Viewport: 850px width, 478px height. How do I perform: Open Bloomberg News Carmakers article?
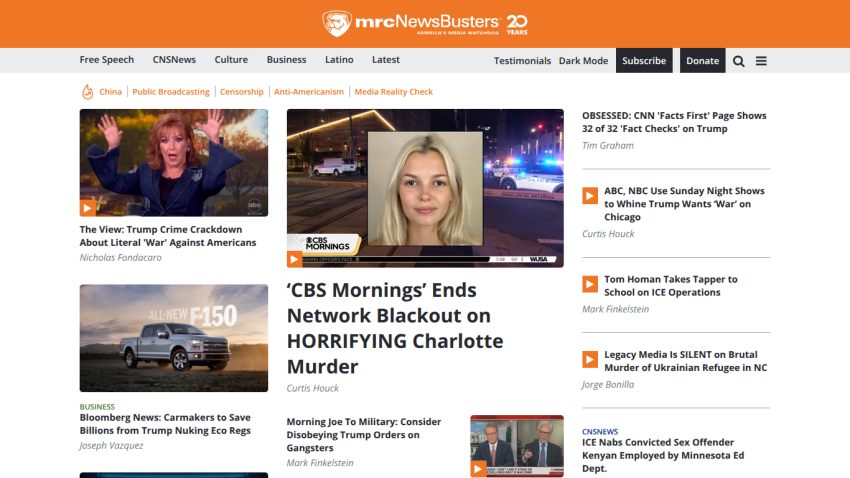point(165,424)
